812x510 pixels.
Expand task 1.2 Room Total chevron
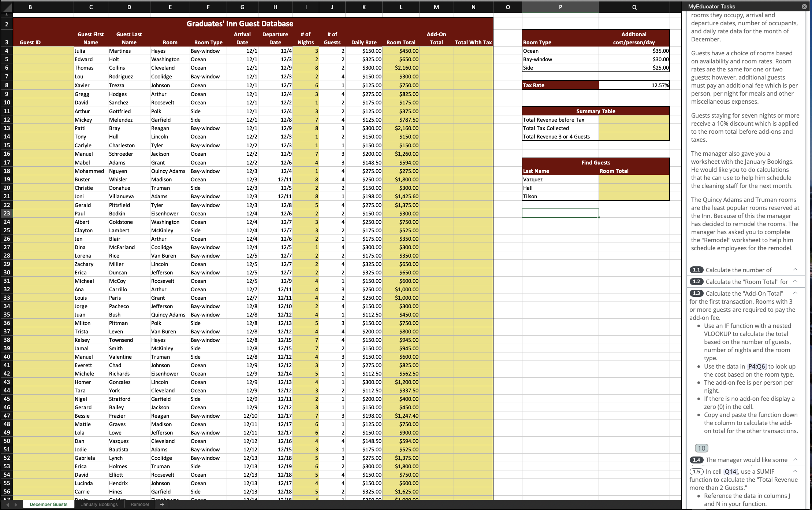795,281
